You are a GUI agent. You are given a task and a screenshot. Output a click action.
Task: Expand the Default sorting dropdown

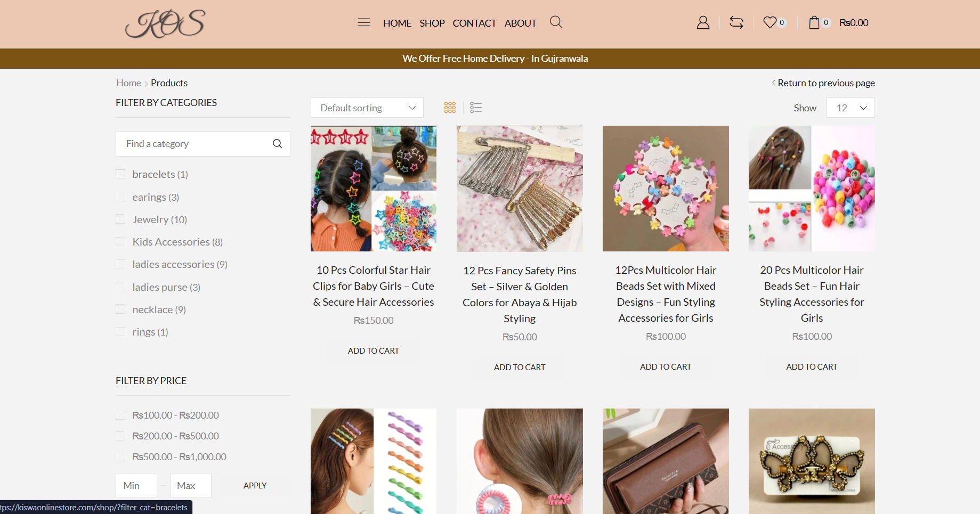pyautogui.click(x=367, y=108)
